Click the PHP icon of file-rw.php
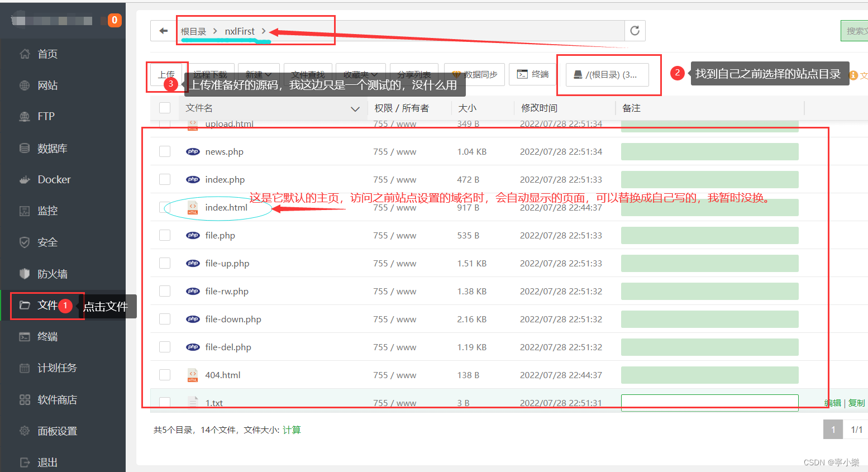The image size is (868, 472). click(x=193, y=291)
